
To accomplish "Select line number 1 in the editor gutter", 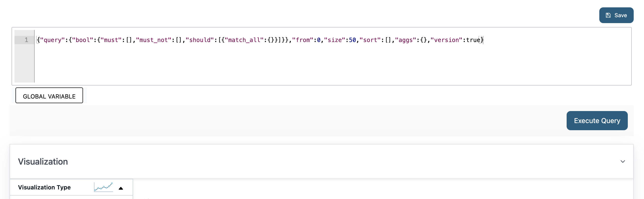I will (x=26, y=40).
